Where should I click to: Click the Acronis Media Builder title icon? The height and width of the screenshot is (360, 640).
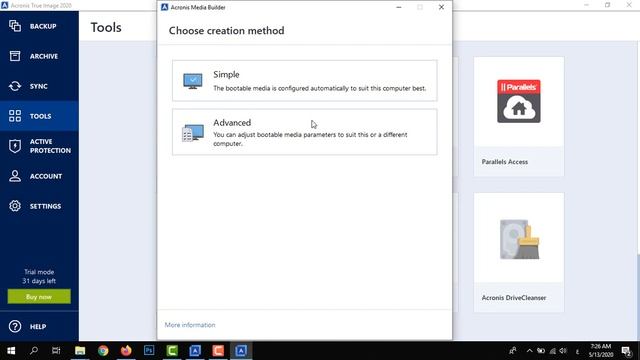(164, 7)
